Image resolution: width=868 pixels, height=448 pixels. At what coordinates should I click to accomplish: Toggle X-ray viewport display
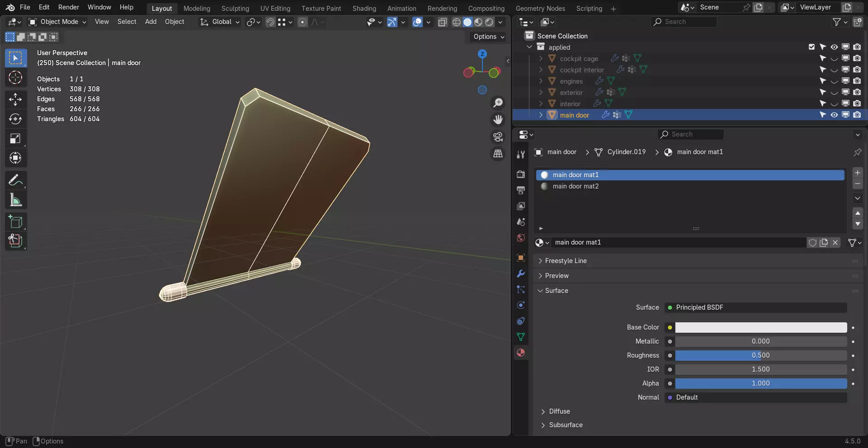point(443,22)
